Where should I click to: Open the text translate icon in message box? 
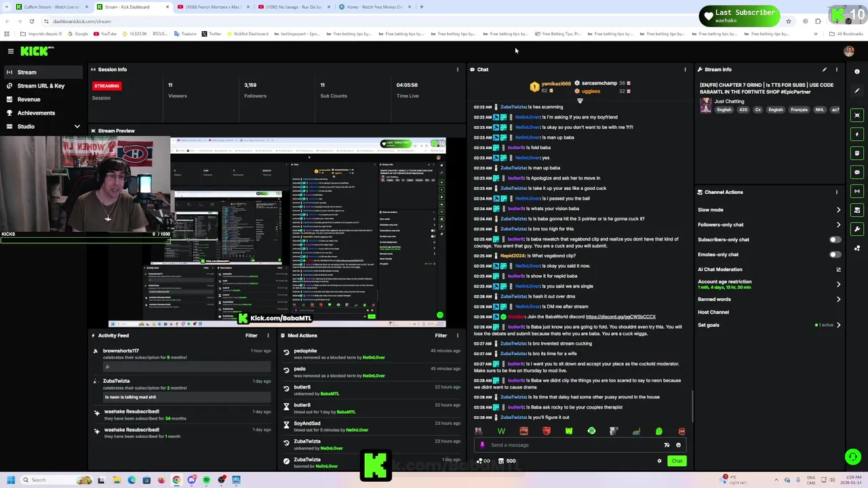pyautogui.click(x=667, y=445)
